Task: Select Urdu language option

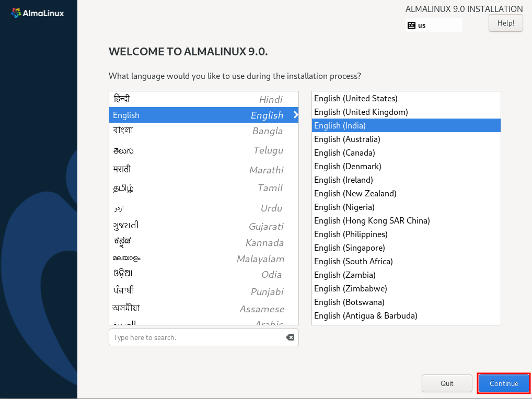Action: tap(204, 207)
